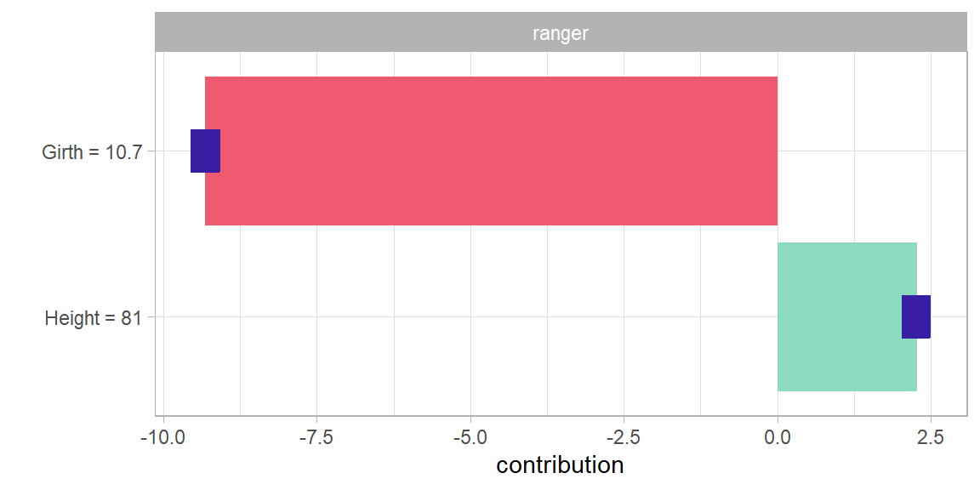Image resolution: width=980 pixels, height=490 pixels.
Task: Click the x-axis tick mark above -5.0
Action: click(x=470, y=419)
